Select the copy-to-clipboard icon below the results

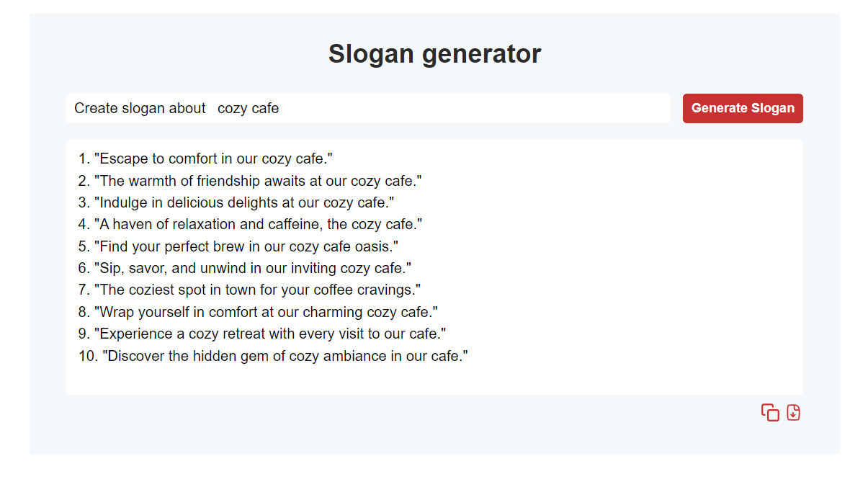coord(770,412)
